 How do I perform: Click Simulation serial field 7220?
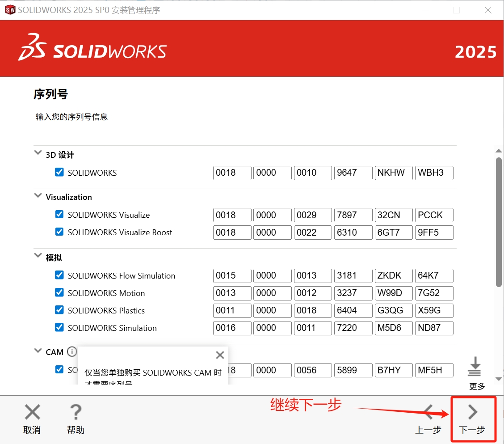pos(353,328)
